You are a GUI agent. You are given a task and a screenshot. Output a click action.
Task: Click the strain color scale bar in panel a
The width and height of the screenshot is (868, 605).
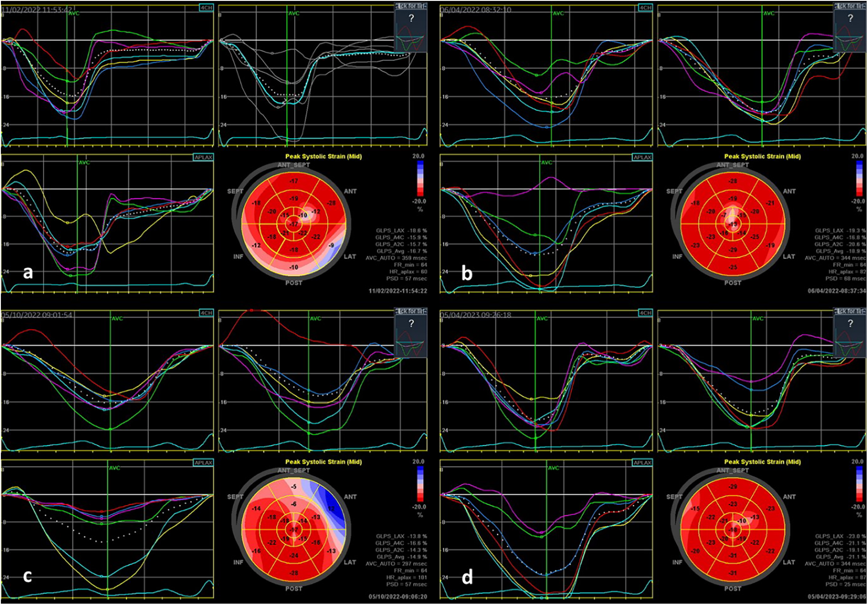pos(420,178)
